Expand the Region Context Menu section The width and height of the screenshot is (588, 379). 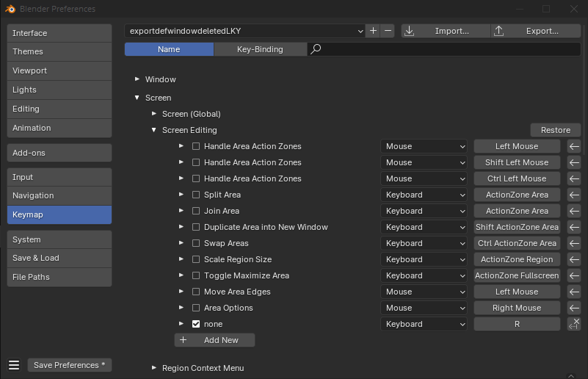(x=153, y=368)
